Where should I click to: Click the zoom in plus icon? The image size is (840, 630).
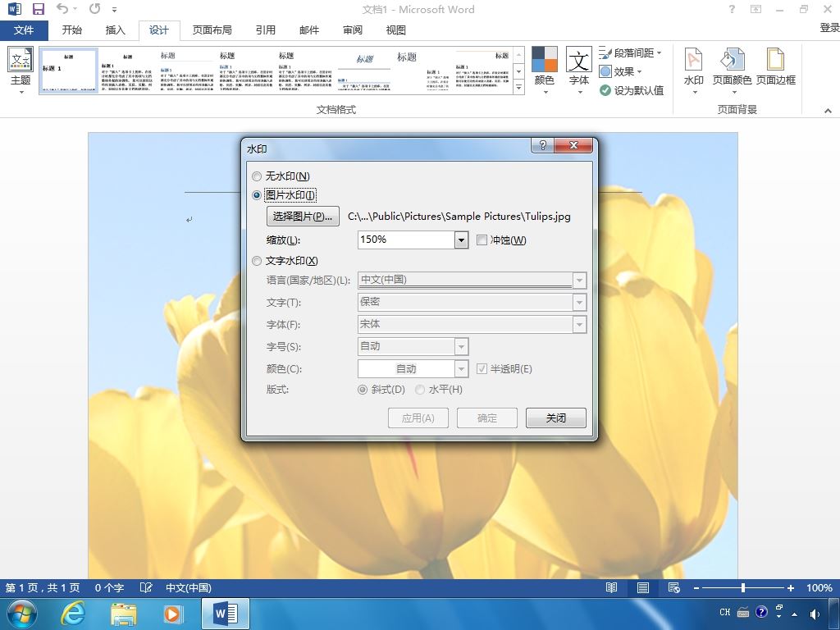[x=790, y=587]
